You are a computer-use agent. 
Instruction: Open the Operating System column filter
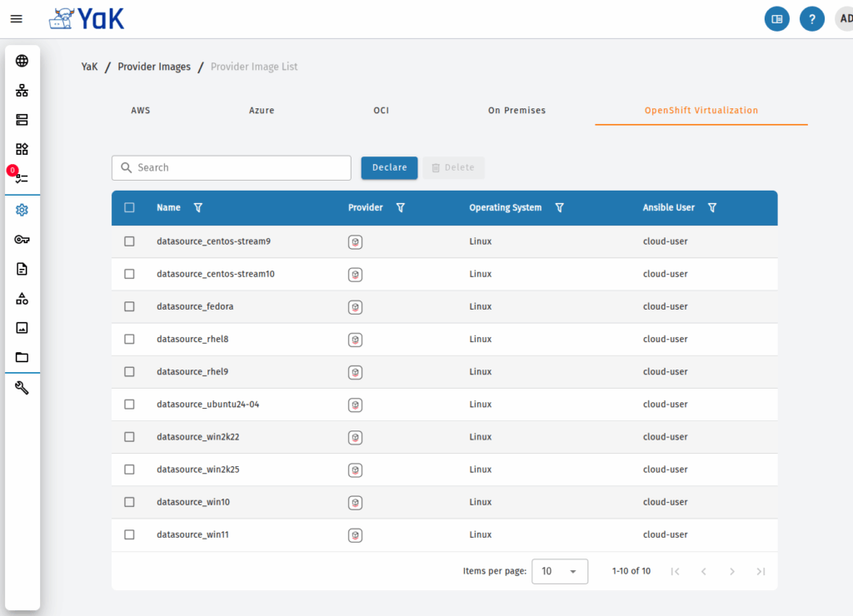click(x=559, y=207)
